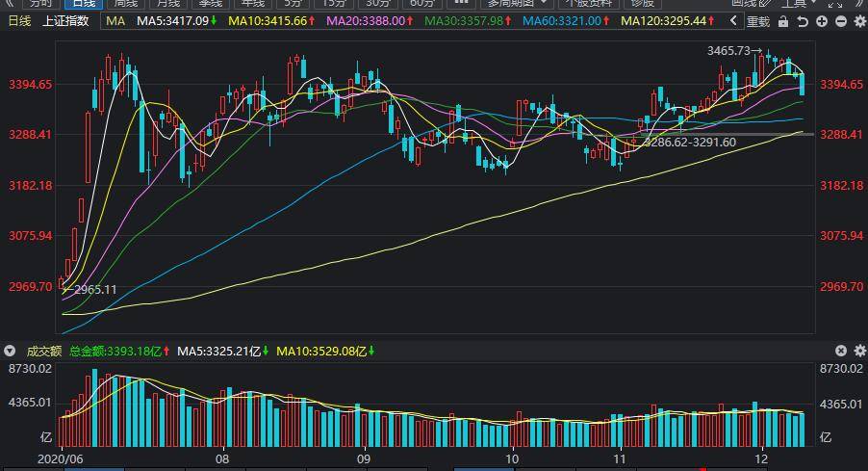Zoom out with the minus icon
Image resolution: width=868 pixels, height=471 pixels.
pos(839,21)
